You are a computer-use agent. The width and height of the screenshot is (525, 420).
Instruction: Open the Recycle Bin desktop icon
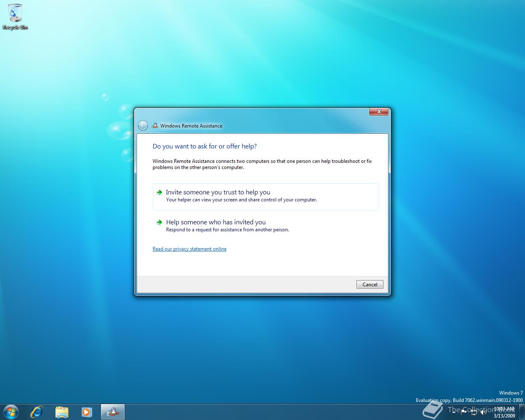[x=15, y=17]
